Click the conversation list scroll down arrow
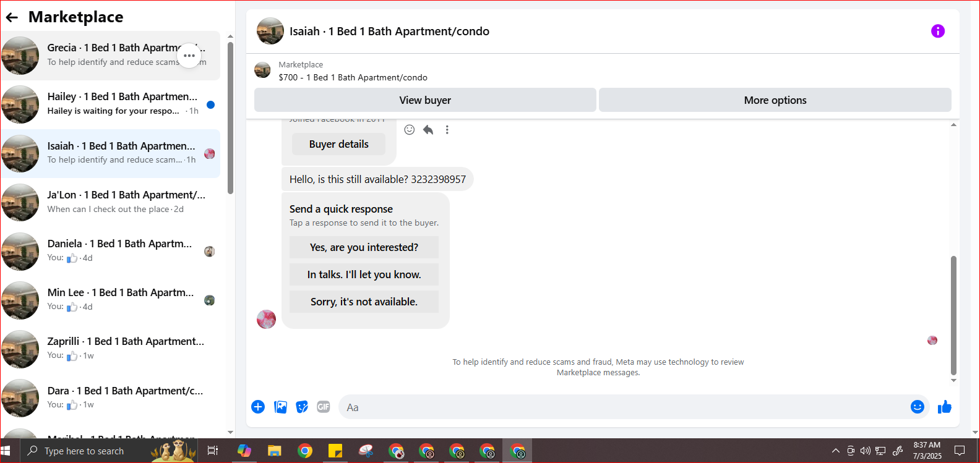980x463 pixels. pos(230,432)
